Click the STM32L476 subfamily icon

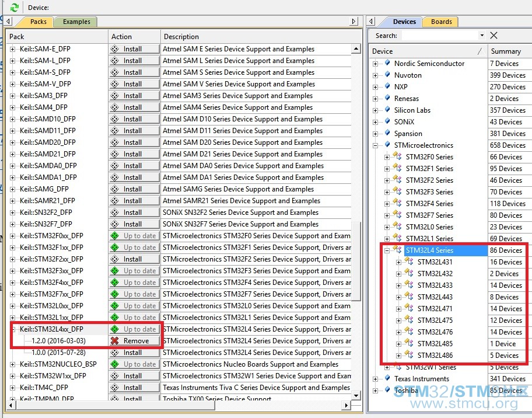coord(409,332)
